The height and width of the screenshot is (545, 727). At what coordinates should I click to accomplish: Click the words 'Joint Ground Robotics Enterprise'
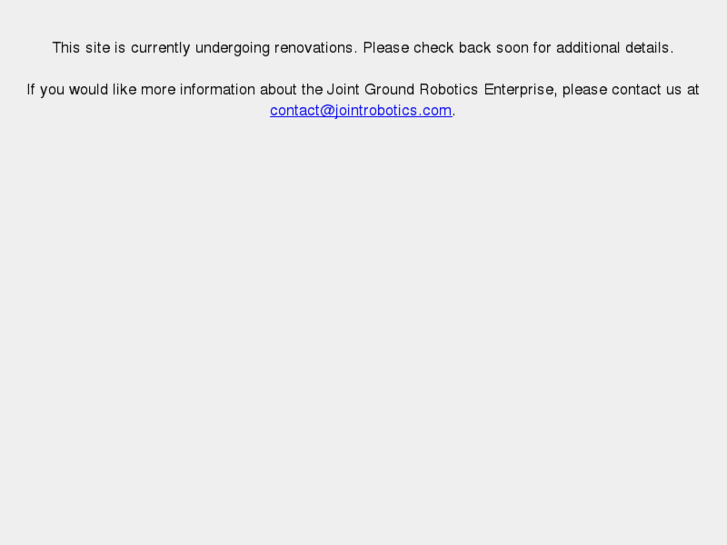(x=440, y=89)
